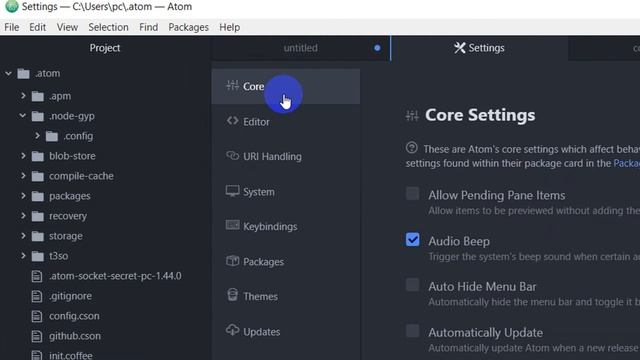Click the .apm folder icon
Image resolution: width=640 pixels, height=360 pixels.
(38, 96)
